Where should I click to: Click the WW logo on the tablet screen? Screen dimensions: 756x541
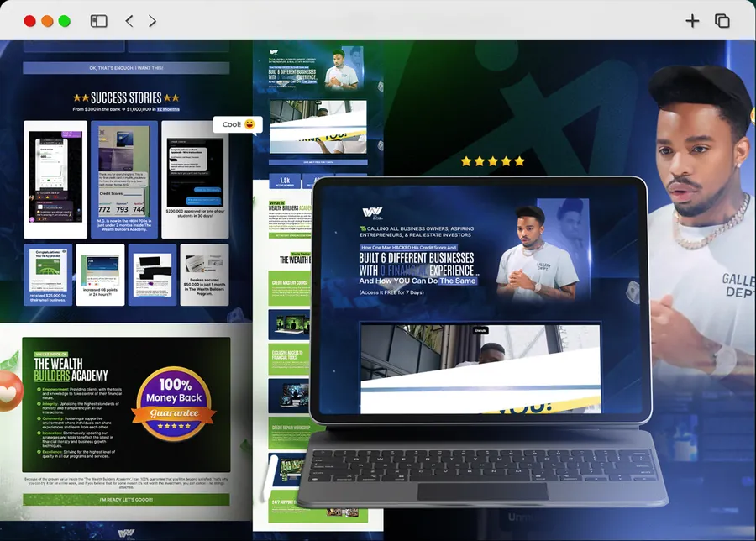click(372, 213)
